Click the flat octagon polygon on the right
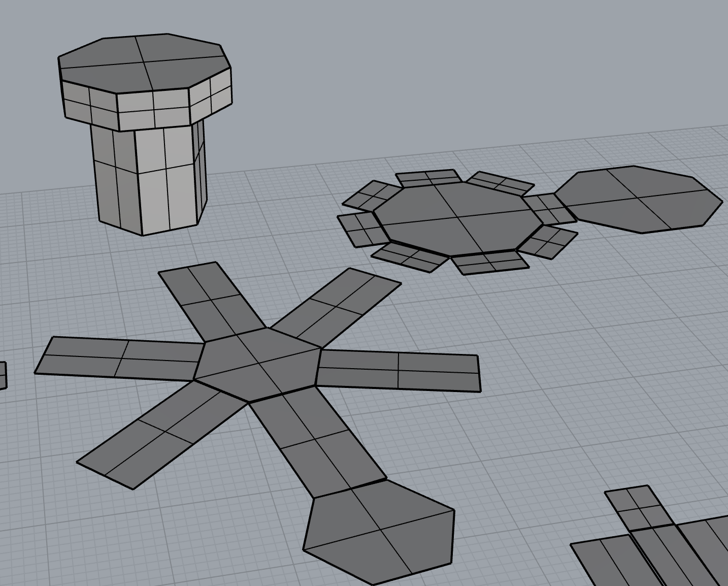This screenshot has width=728, height=586. tap(640, 201)
